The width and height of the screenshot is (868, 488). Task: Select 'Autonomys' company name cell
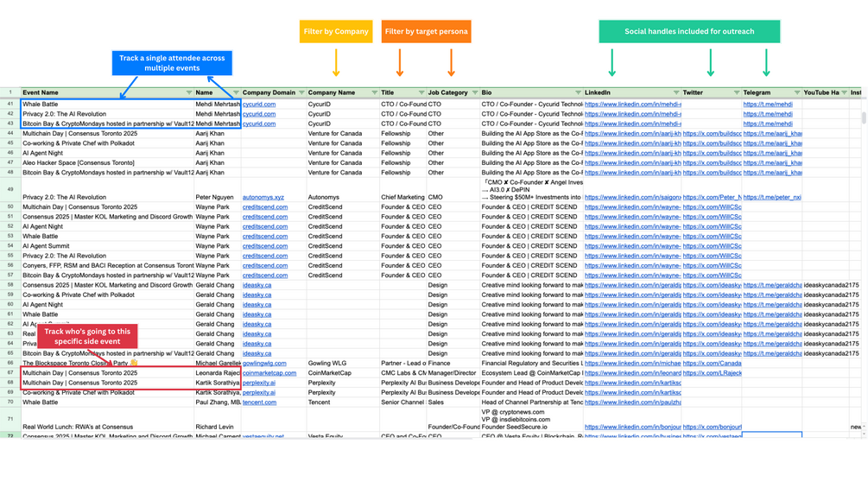(343, 190)
